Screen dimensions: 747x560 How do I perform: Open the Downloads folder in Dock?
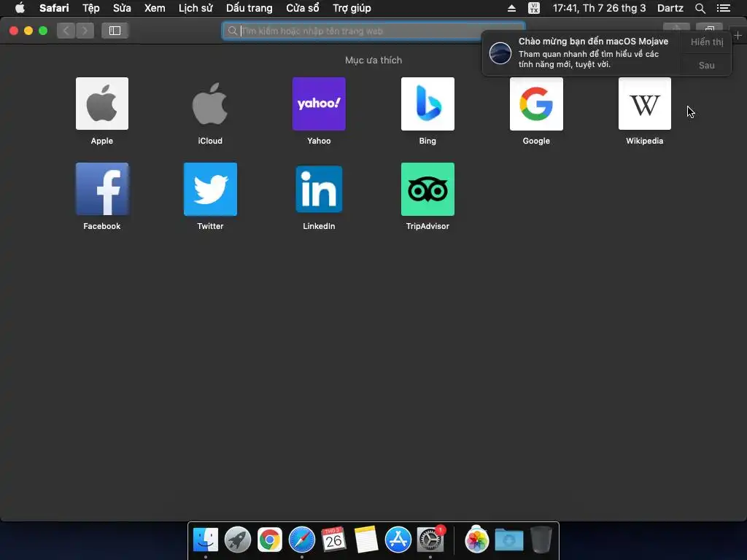coord(508,540)
